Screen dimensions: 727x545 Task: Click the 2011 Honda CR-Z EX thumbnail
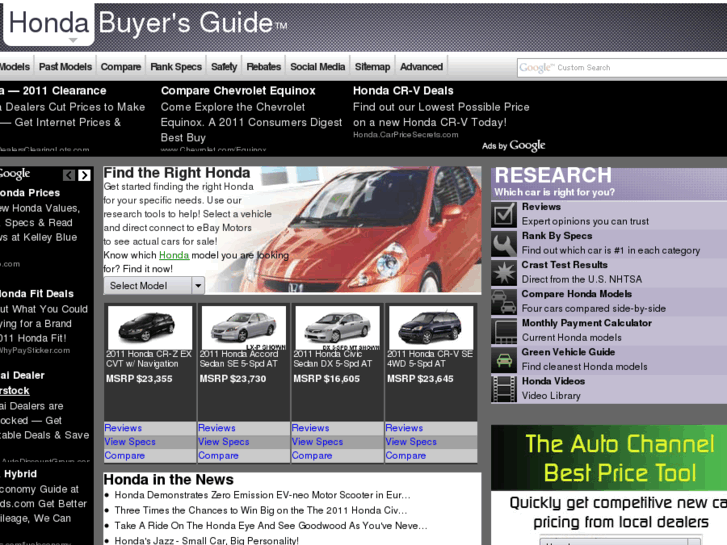pos(150,327)
